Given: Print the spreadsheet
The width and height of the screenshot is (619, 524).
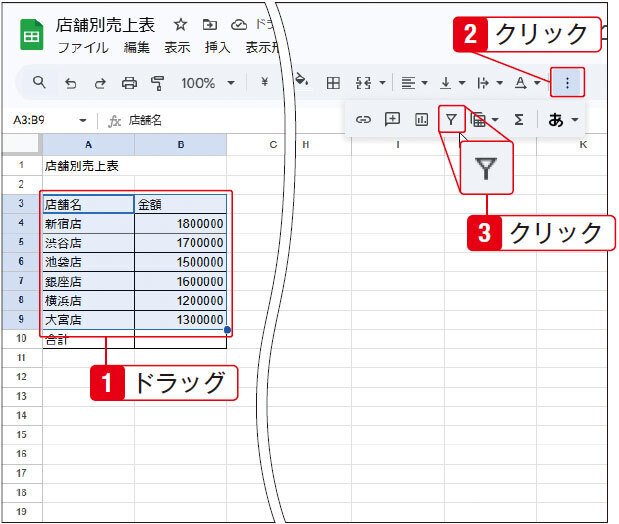Looking at the screenshot, I should 129,83.
